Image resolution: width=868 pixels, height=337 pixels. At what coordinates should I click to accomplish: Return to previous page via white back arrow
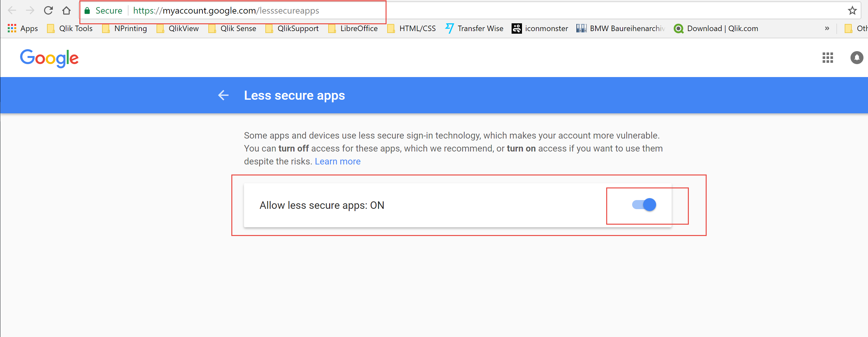click(x=223, y=95)
